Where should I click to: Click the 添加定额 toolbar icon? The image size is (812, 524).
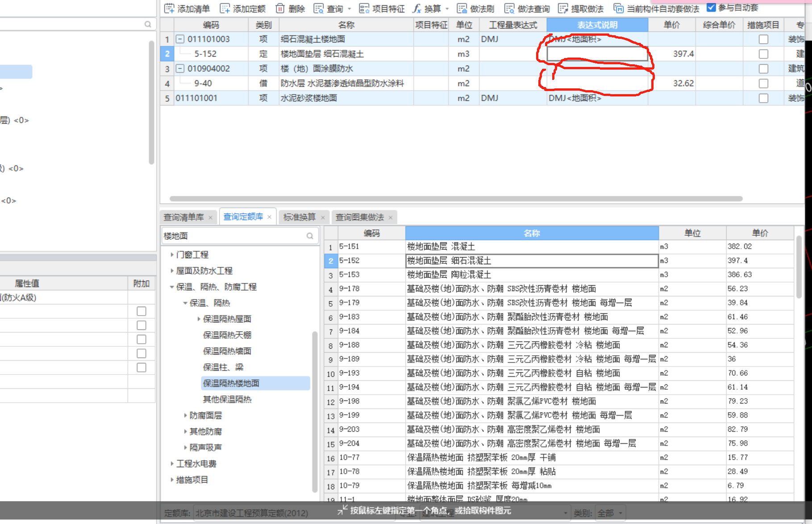(225, 8)
